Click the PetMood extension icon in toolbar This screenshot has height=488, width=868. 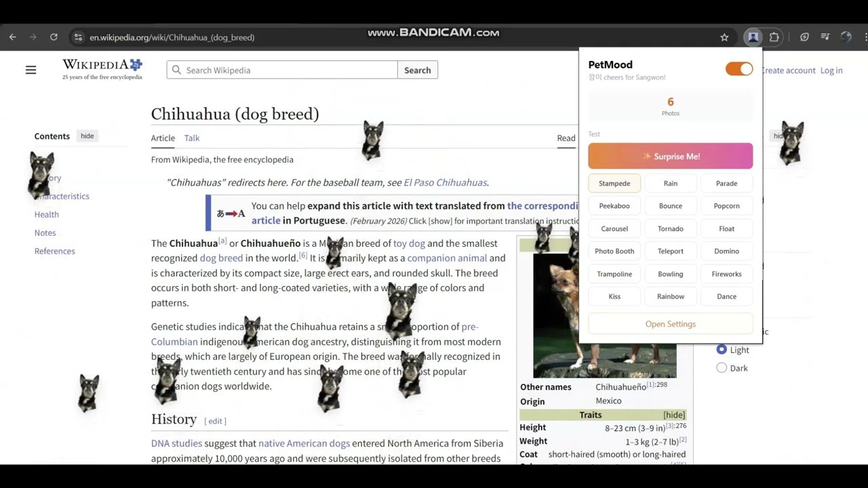coord(753,37)
